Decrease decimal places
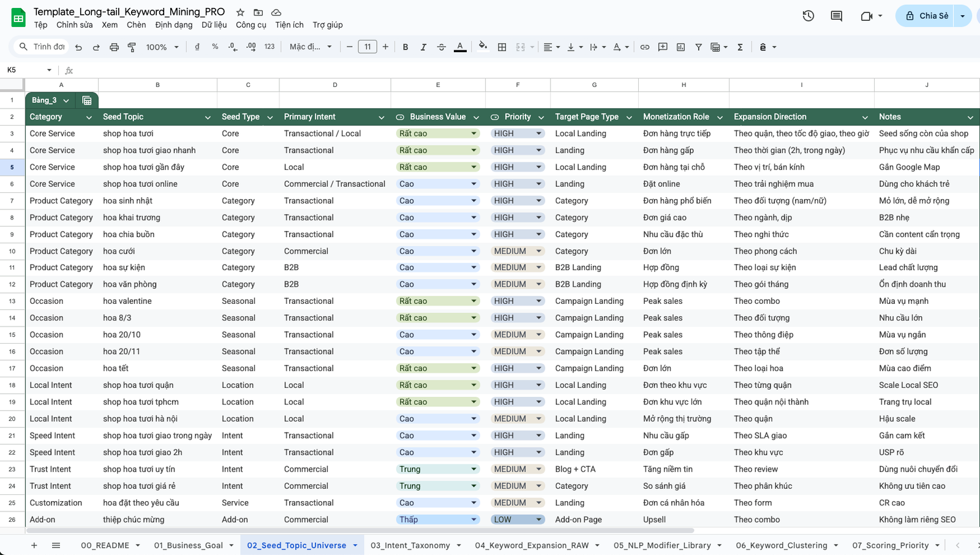The width and height of the screenshot is (980, 555). click(x=233, y=47)
